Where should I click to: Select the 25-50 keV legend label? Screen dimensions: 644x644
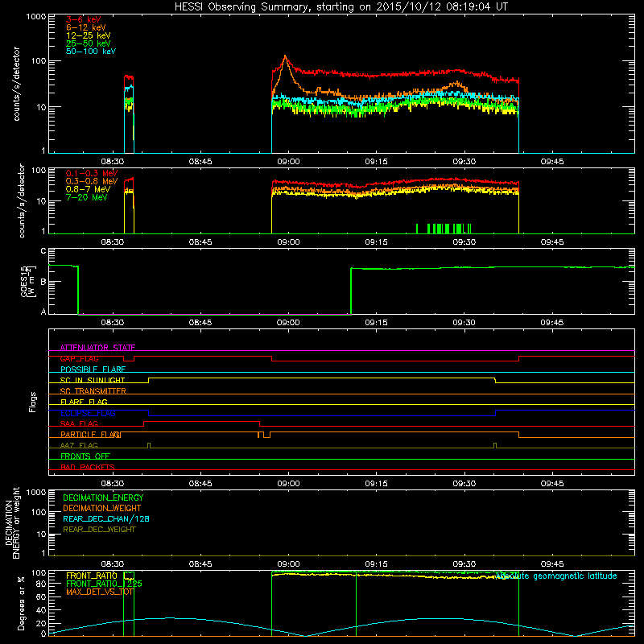click(x=88, y=43)
